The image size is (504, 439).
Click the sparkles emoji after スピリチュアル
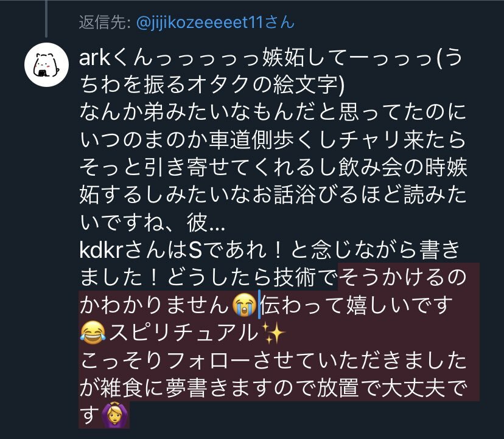coord(273,332)
